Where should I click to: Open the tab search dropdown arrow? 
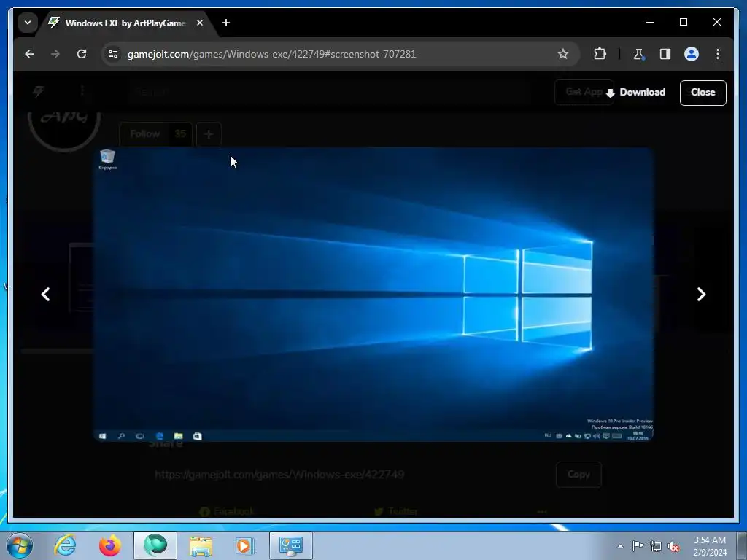28,23
